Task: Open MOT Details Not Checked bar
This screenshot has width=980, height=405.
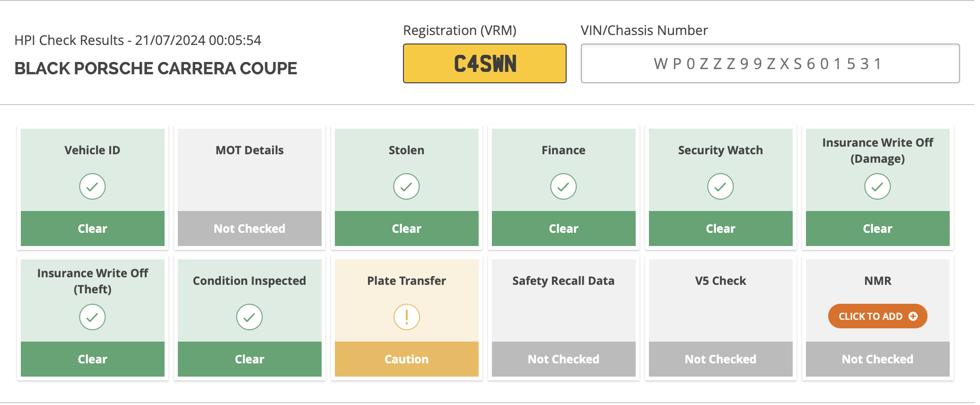Action: tap(250, 229)
